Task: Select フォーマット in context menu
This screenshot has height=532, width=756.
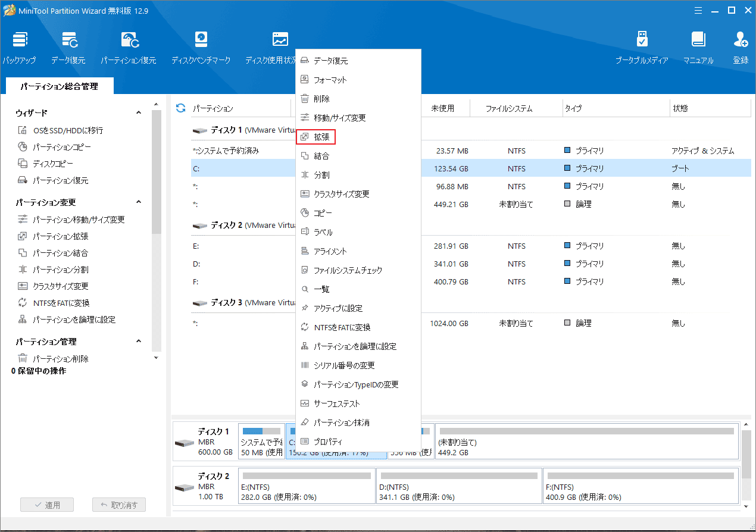Action: pyautogui.click(x=358, y=80)
